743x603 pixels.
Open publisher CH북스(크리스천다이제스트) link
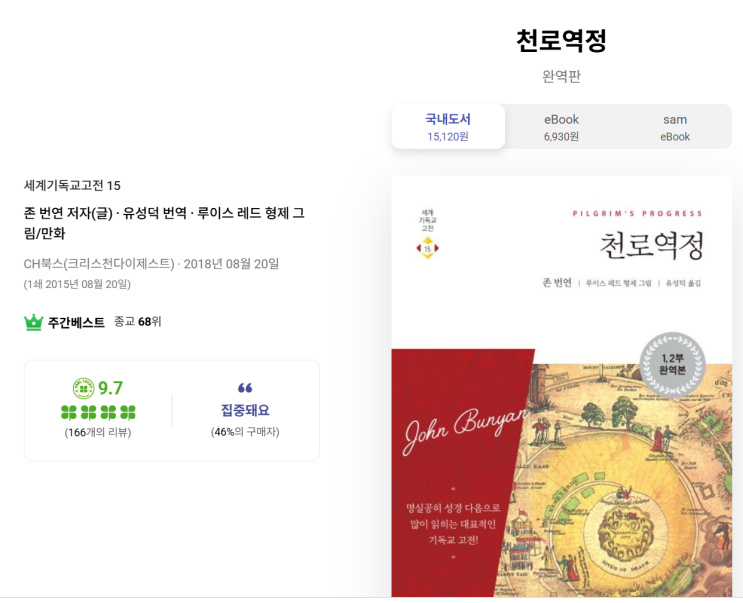(99, 264)
